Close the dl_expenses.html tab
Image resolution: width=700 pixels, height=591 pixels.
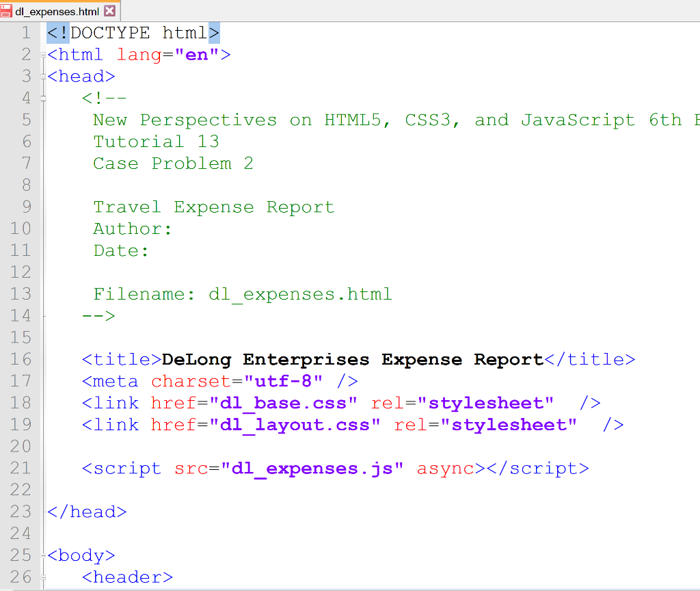110,11
